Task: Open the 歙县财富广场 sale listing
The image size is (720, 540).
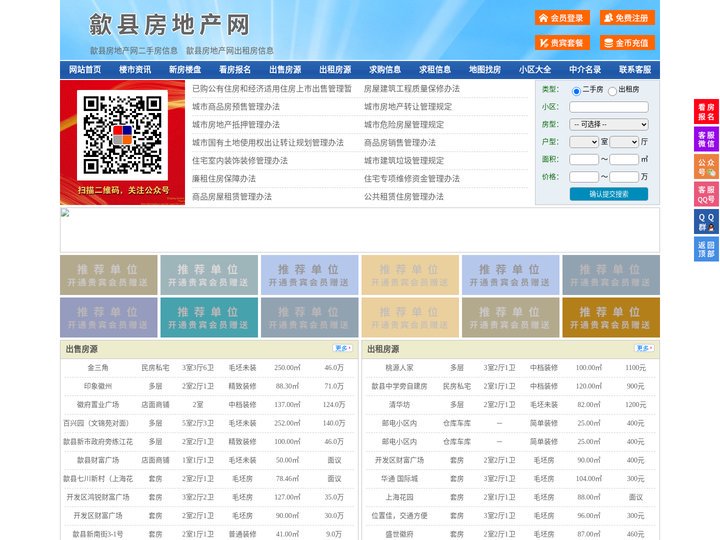Action: 98,460
